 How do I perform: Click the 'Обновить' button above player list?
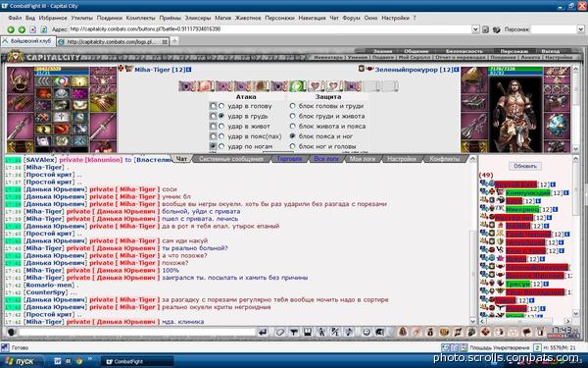pyautogui.click(x=525, y=166)
